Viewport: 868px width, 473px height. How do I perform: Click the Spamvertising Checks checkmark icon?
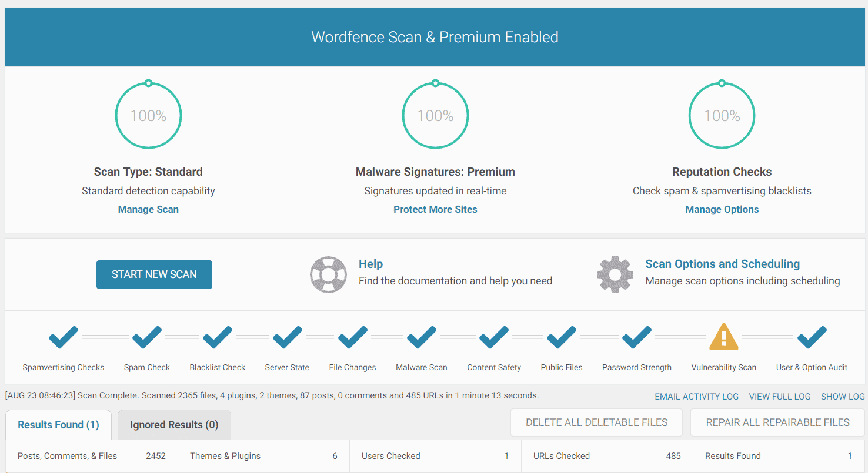(64, 337)
